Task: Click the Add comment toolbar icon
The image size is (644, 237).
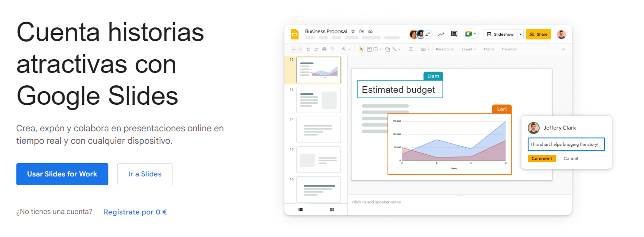Action: coord(411,49)
